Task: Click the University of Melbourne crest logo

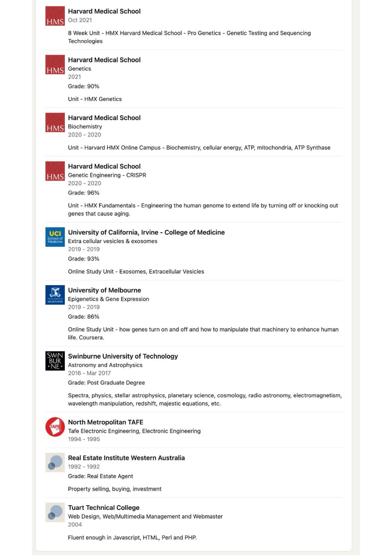Action: [55, 295]
